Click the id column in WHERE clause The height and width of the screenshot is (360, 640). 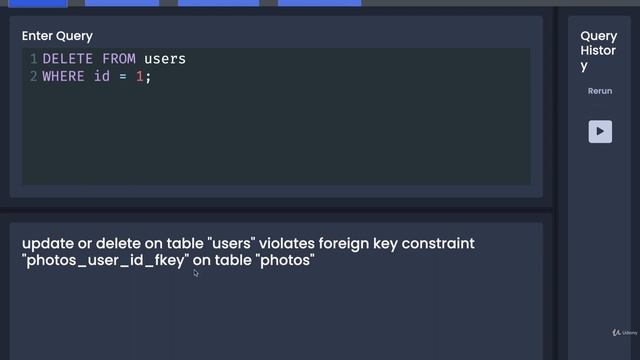(x=102, y=76)
